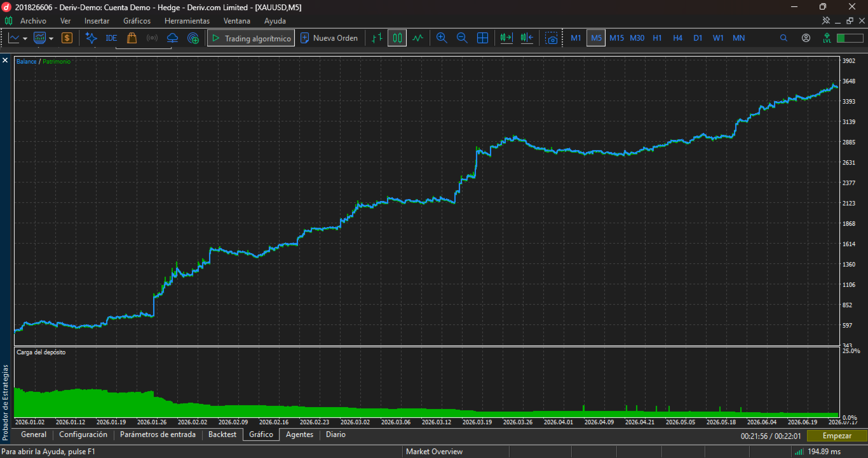
Task: Expand the profiles dropdown arrow
Action: 51,38
